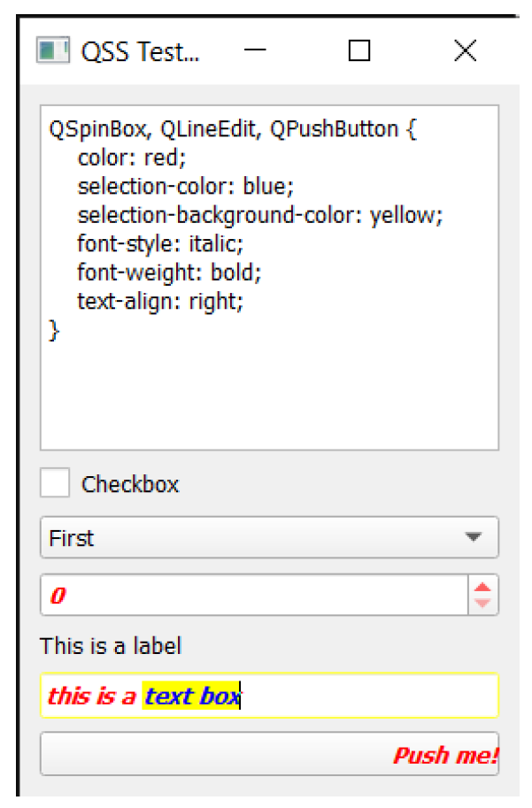Focus the "this is a text box" field

click(x=269, y=695)
